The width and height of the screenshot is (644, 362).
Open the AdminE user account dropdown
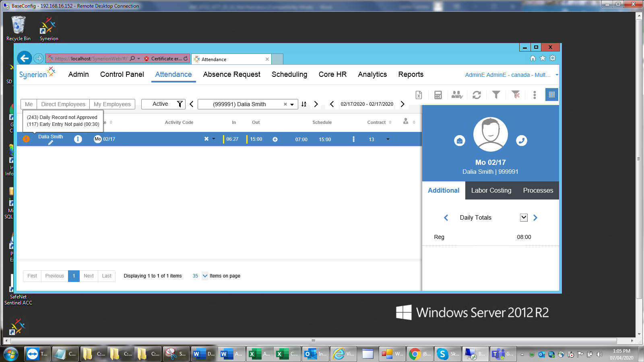[512, 75]
